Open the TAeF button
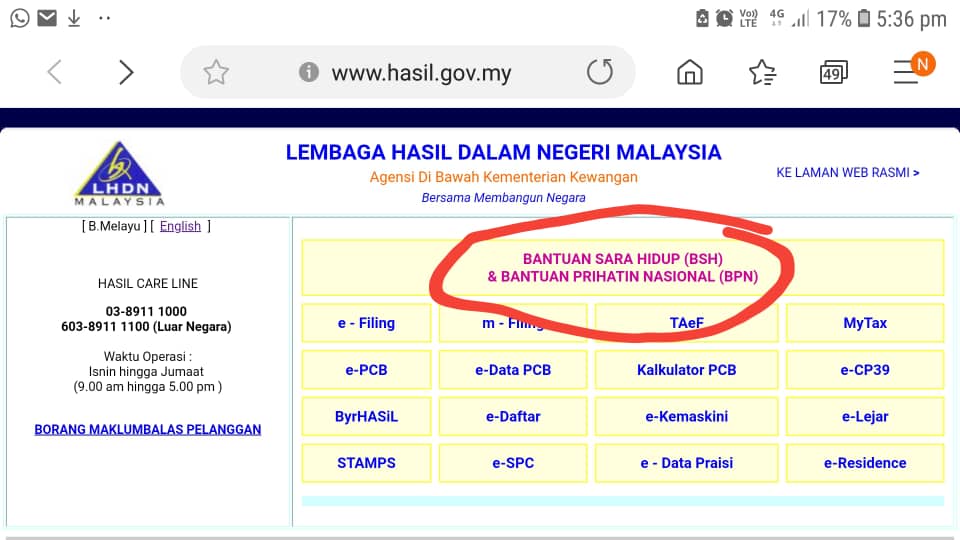 pyautogui.click(x=686, y=323)
